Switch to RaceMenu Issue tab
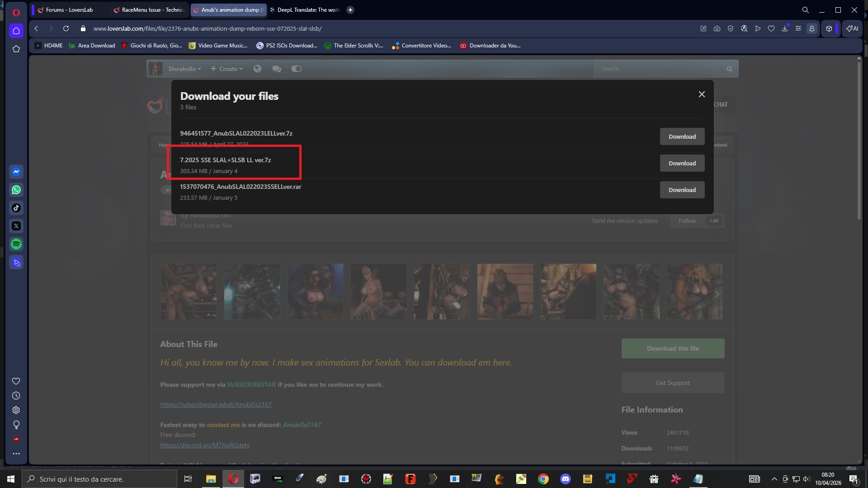868x488 pixels. point(149,10)
